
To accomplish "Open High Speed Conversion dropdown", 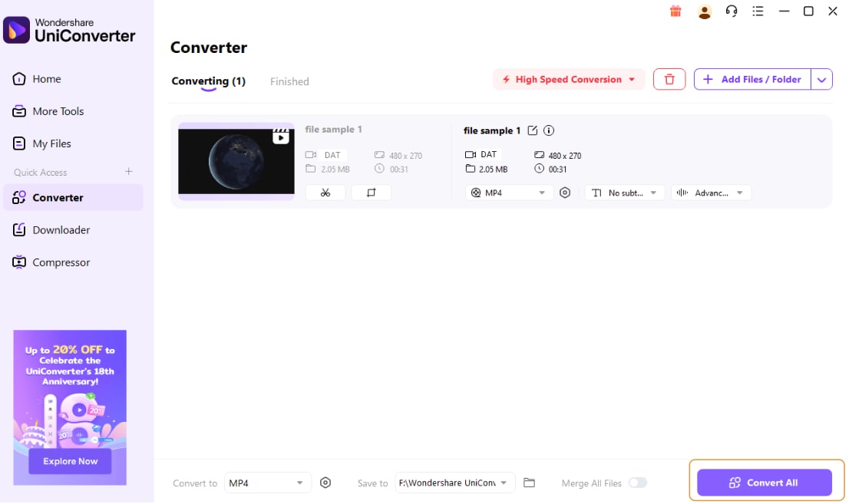I will point(569,79).
